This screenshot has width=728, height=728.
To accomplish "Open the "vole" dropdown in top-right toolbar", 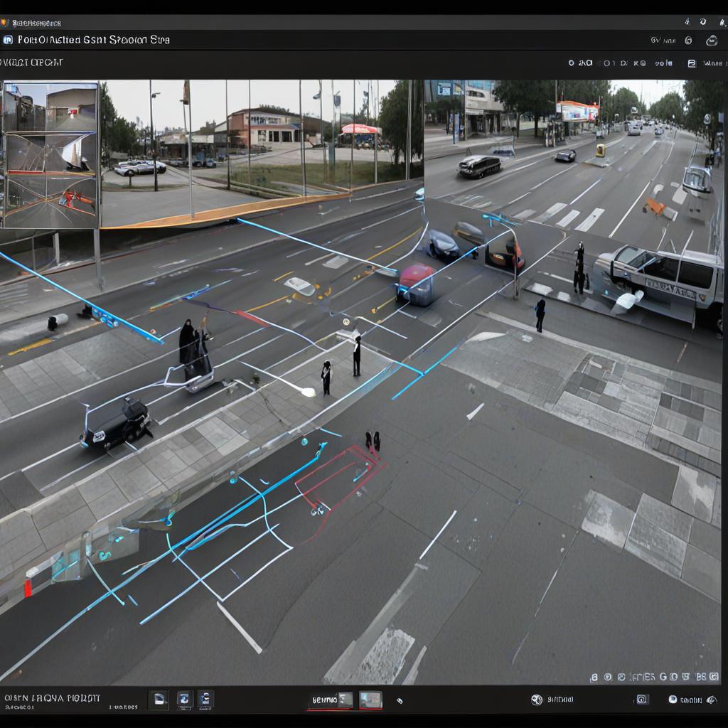I will 663,63.
